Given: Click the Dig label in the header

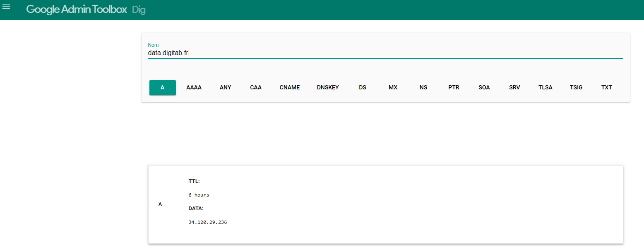Looking at the screenshot, I should (x=139, y=10).
